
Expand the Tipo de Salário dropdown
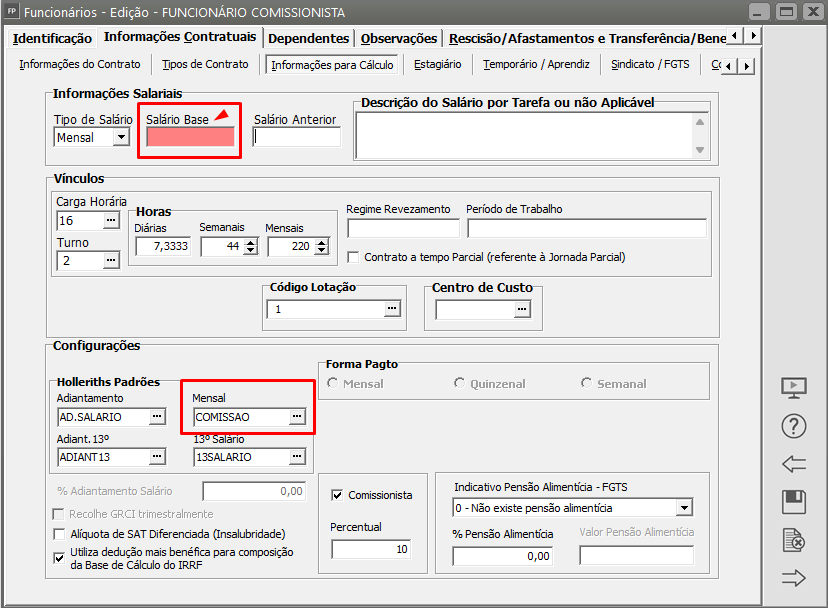click(121, 138)
